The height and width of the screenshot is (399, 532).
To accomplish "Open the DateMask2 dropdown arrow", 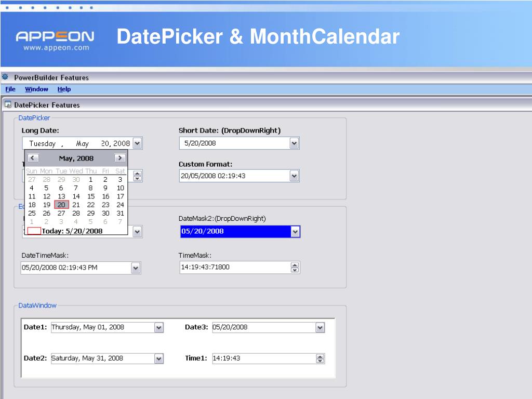I will coord(295,232).
